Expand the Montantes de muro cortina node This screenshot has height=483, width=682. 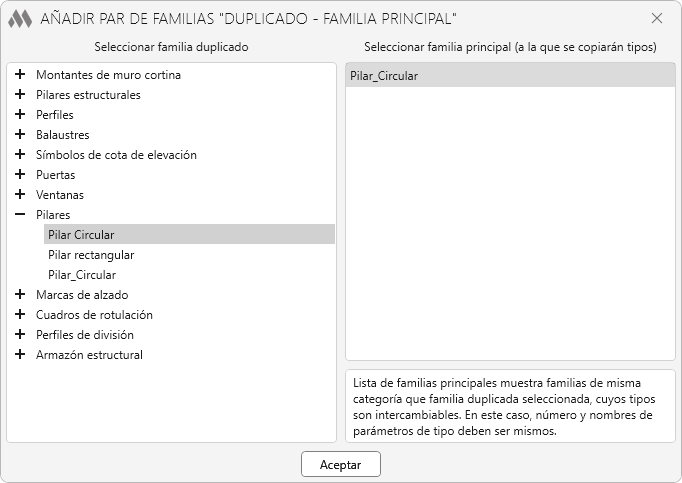[20, 75]
